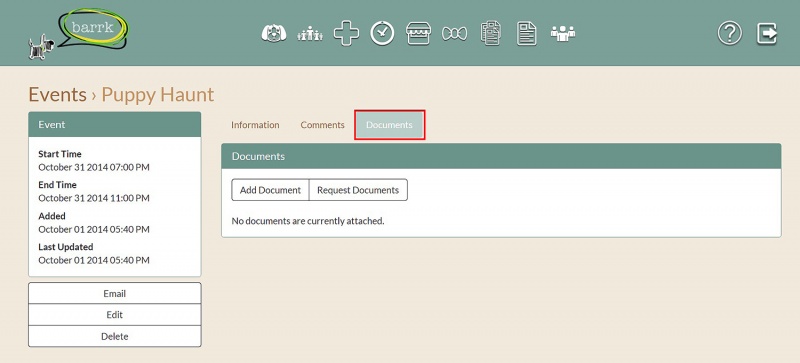800x363 pixels.
Task: Click the Add Document button
Action: (x=270, y=190)
